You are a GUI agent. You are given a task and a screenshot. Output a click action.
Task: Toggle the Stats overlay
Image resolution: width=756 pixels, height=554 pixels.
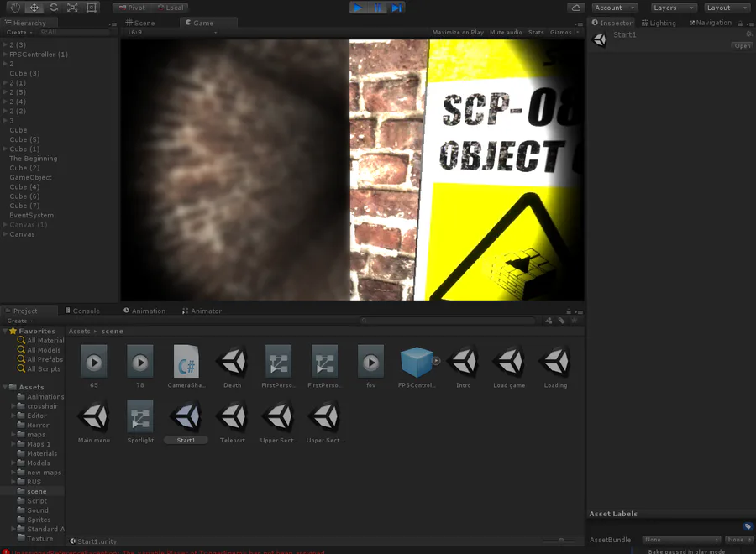click(x=536, y=32)
